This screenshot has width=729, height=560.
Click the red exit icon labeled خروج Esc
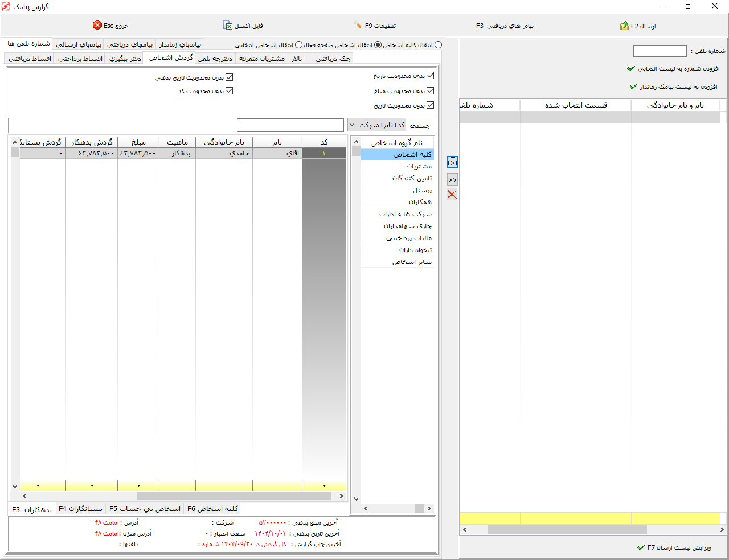tap(97, 26)
